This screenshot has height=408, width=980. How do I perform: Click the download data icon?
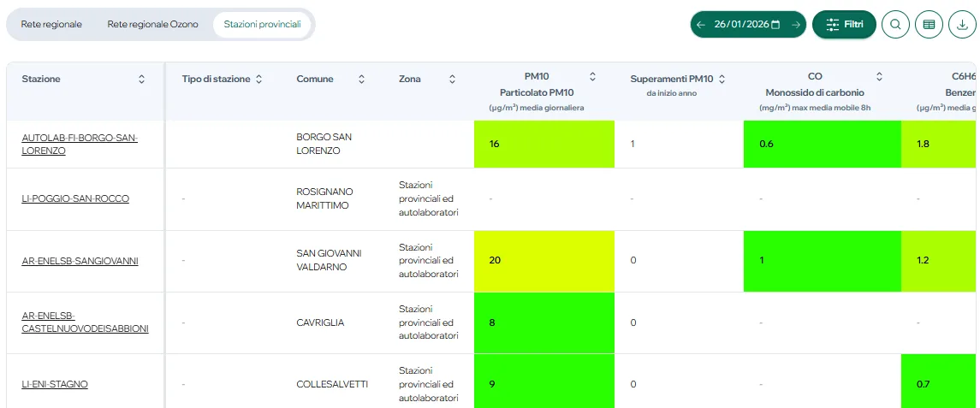[x=962, y=25]
